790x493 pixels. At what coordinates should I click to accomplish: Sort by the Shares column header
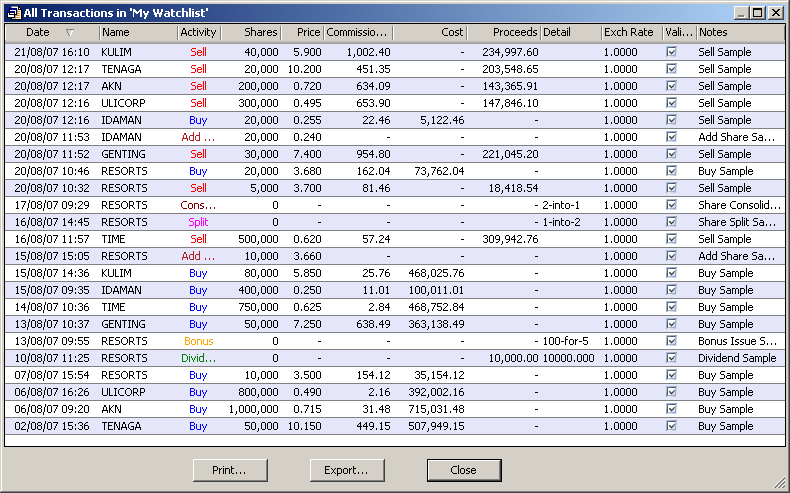[x=251, y=33]
